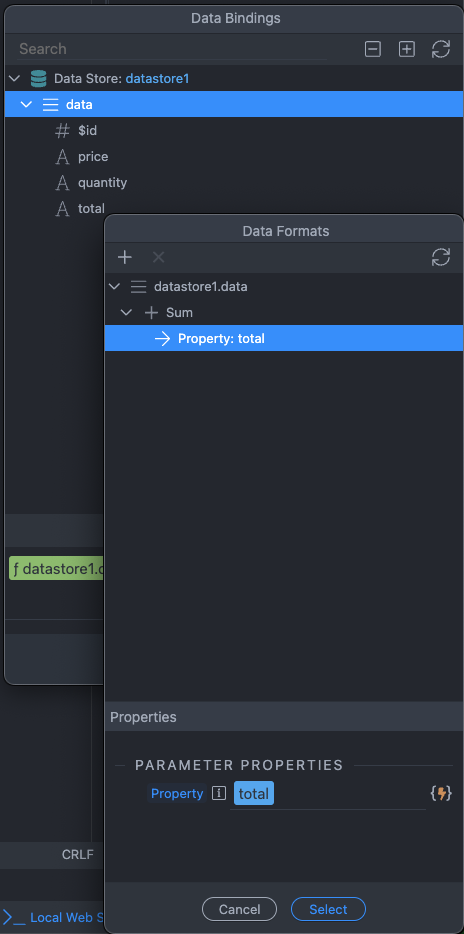Screen dimensions: 464x934
Task: Click the expand all icon in Data Bindings
Action: (407, 49)
